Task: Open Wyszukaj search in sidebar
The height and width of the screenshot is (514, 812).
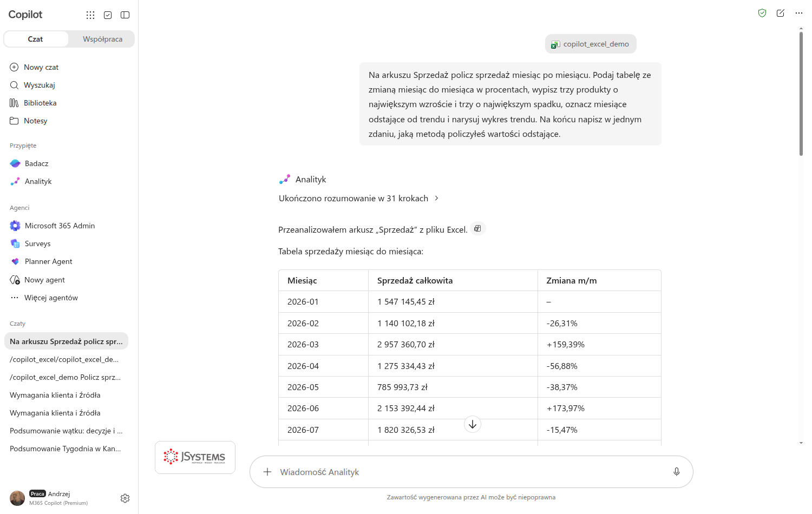Action: (x=69, y=85)
